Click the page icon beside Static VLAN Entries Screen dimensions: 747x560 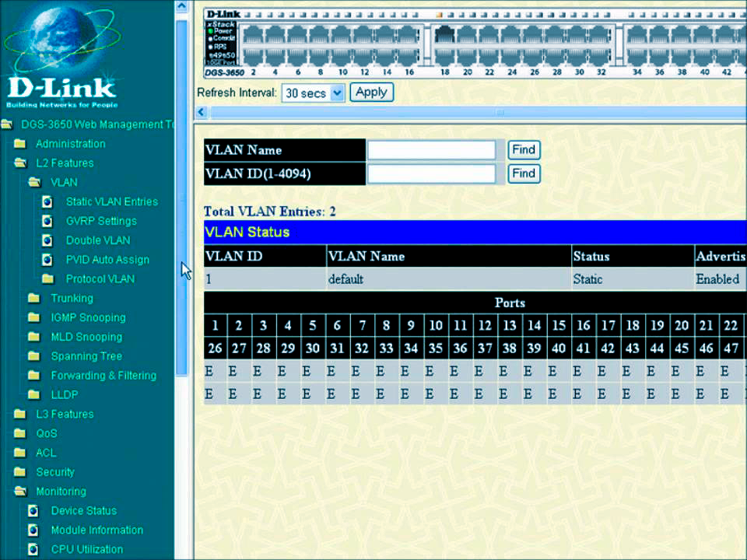47,202
